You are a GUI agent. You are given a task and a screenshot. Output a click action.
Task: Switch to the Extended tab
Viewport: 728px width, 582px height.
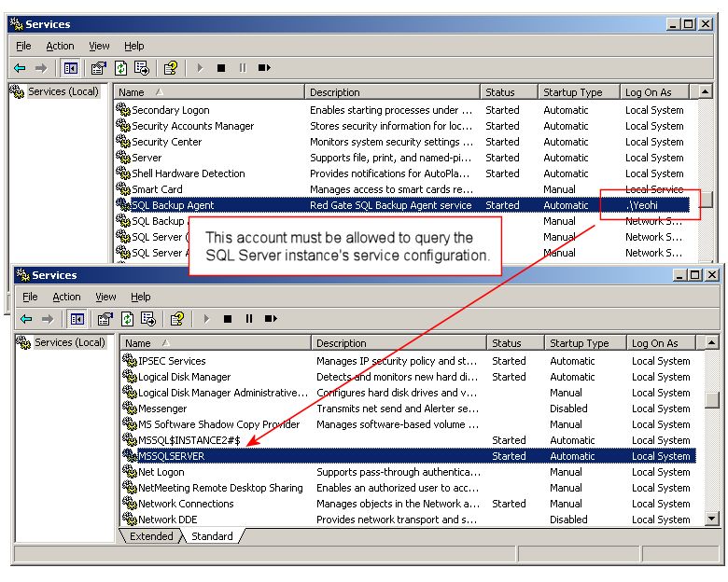pyautogui.click(x=151, y=536)
